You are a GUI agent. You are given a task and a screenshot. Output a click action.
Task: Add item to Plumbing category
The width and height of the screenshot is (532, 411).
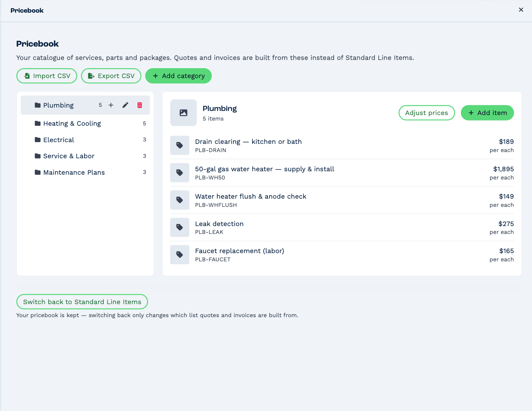coord(487,113)
